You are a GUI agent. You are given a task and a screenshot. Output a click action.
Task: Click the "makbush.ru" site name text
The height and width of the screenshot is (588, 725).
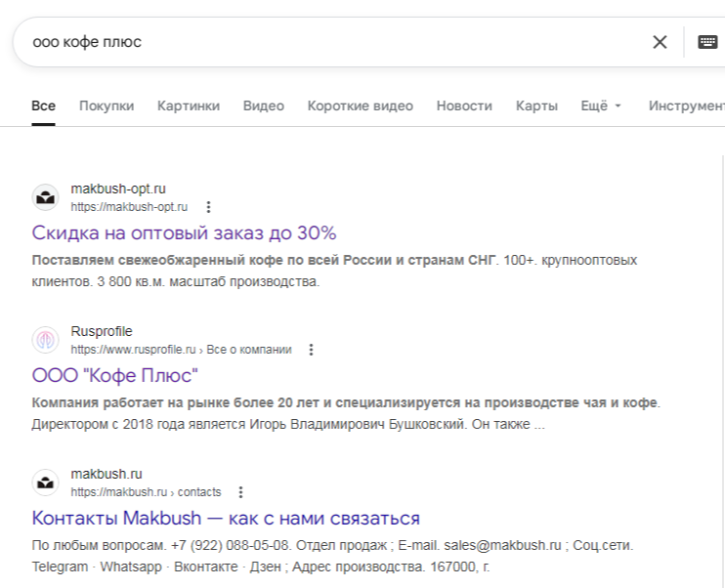tap(107, 475)
